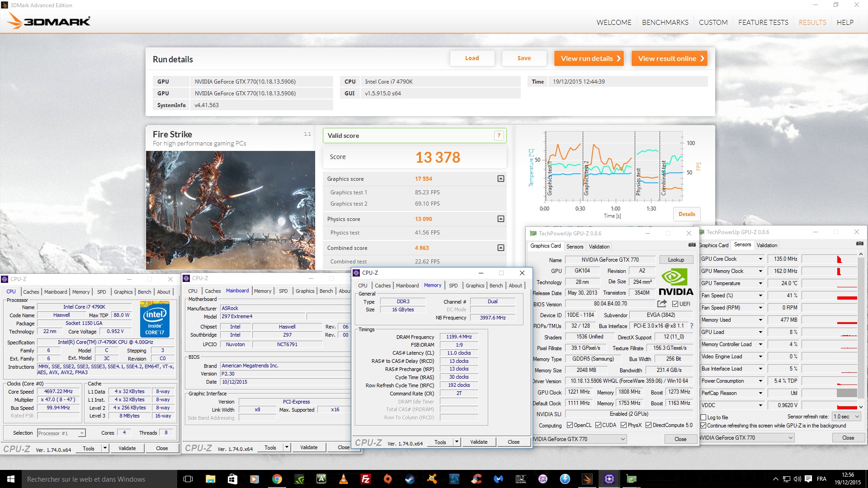This screenshot has height=488, width=868.
Task: Open Task View in the taskbar
Action: (x=188, y=479)
